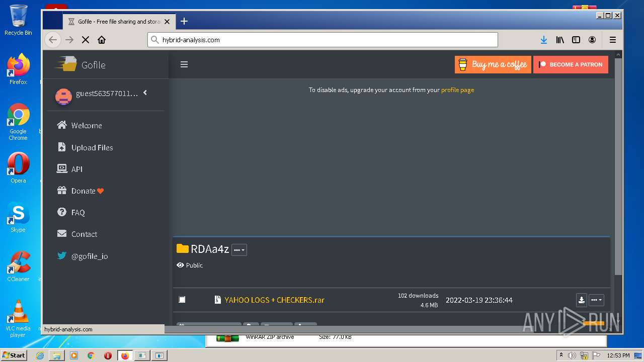The width and height of the screenshot is (644, 362).
Task: Click the browser forward arrow
Action: (69, 40)
